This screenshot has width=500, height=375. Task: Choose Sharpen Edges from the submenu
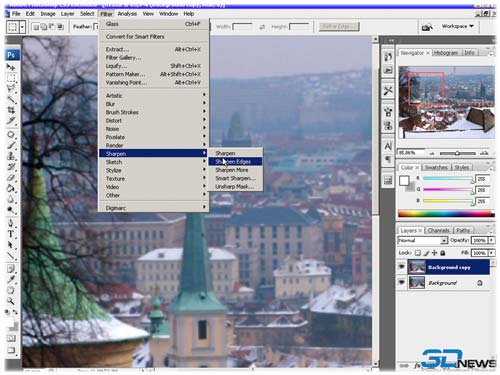coord(235,162)
